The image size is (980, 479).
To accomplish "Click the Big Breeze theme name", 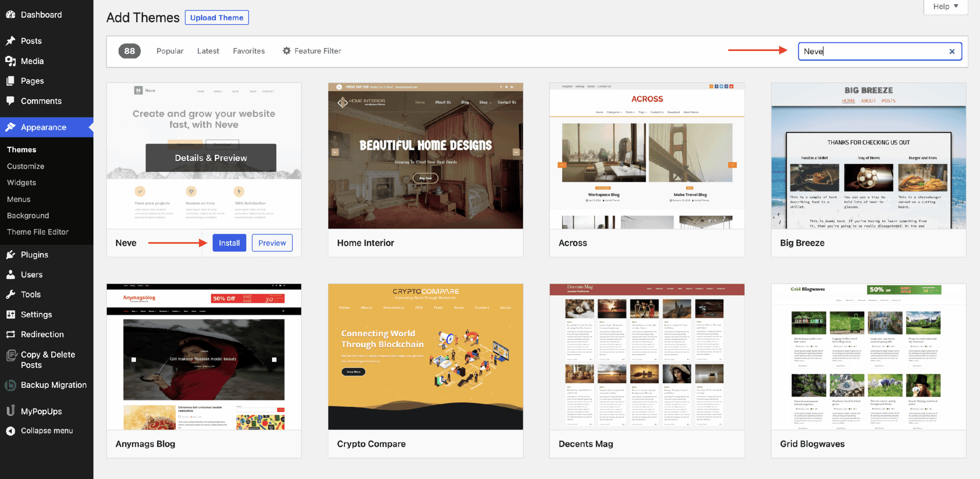I will click(x=802, y=243).
